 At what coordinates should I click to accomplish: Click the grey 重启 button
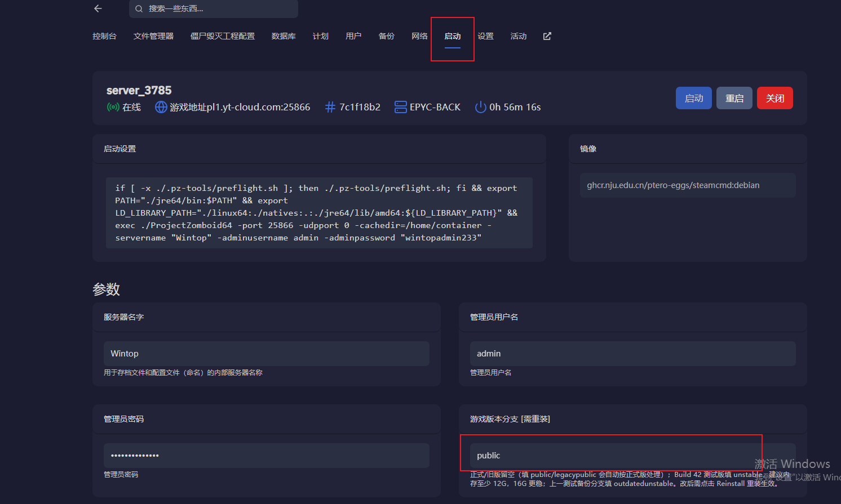click(734, 98)
